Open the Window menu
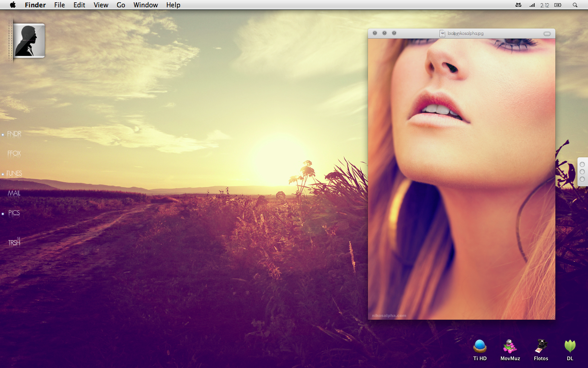The image size is (588, 368). coord(146,5)
